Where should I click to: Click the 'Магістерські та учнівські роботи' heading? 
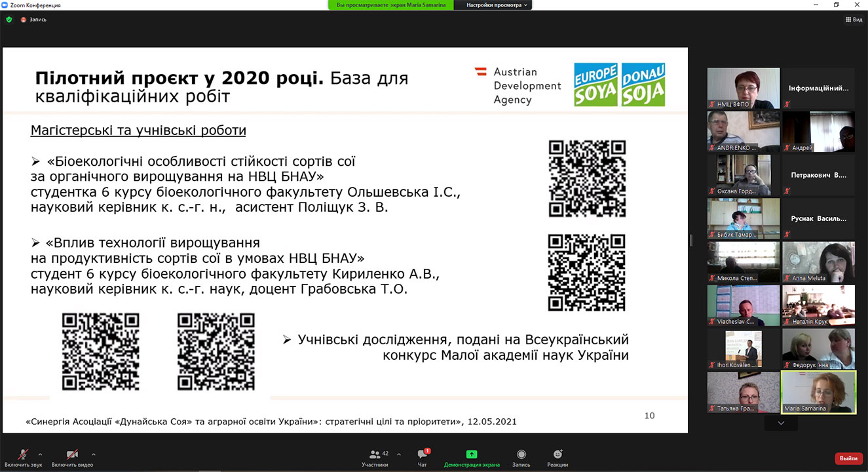[138, 130]
